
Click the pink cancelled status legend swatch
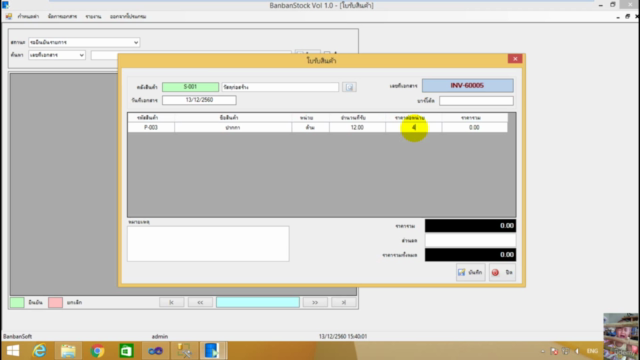coord(56,302)
